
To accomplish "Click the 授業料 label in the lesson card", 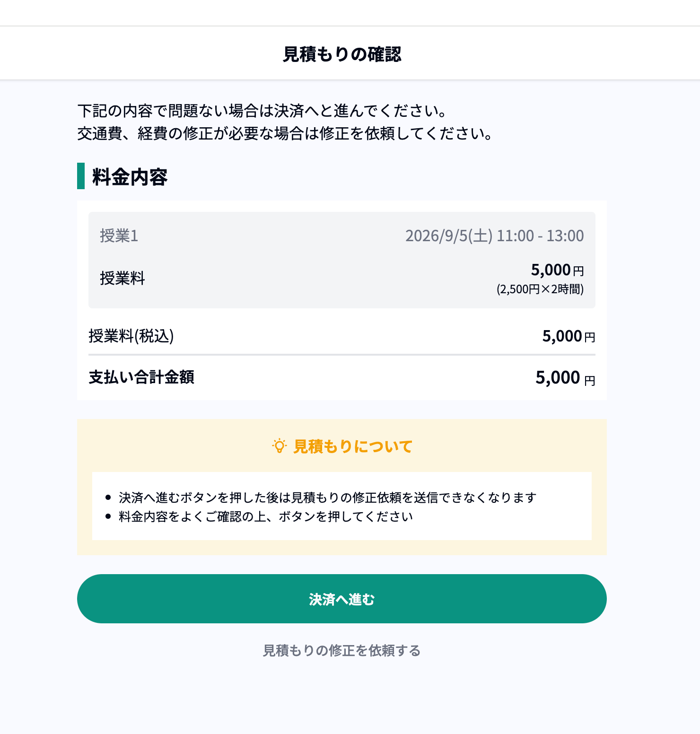I will [x=122, y=278].
